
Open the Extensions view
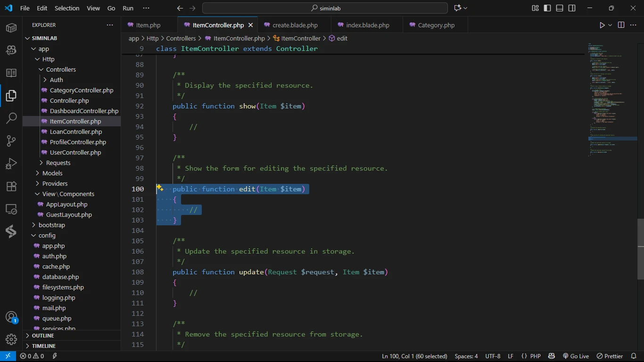coord(11,186)
